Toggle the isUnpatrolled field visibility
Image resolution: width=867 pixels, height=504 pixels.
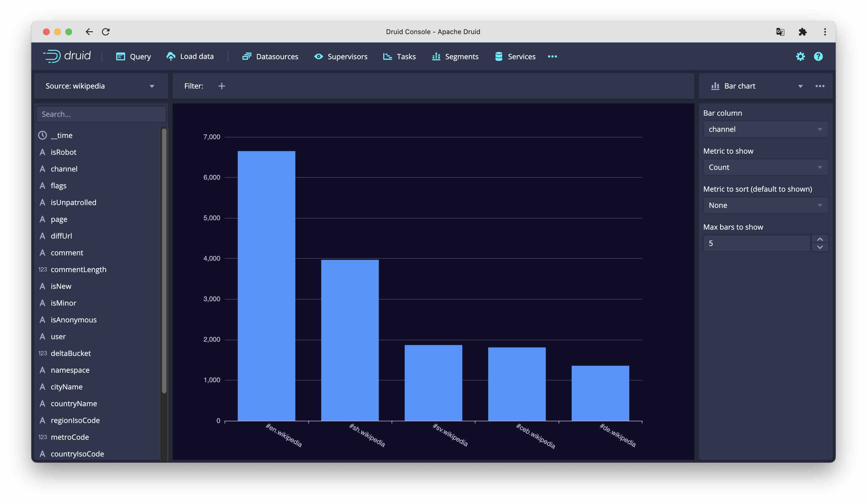(x=73, y=202)
